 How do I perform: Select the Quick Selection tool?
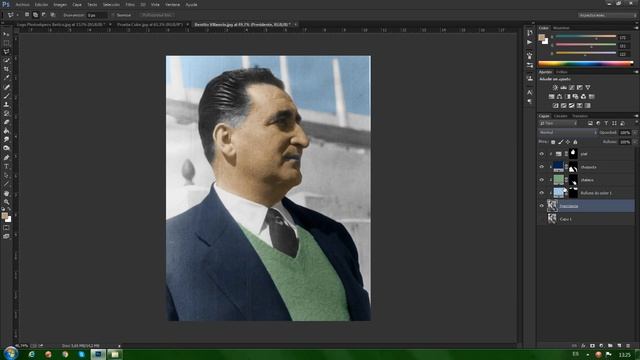pos(6,60)
